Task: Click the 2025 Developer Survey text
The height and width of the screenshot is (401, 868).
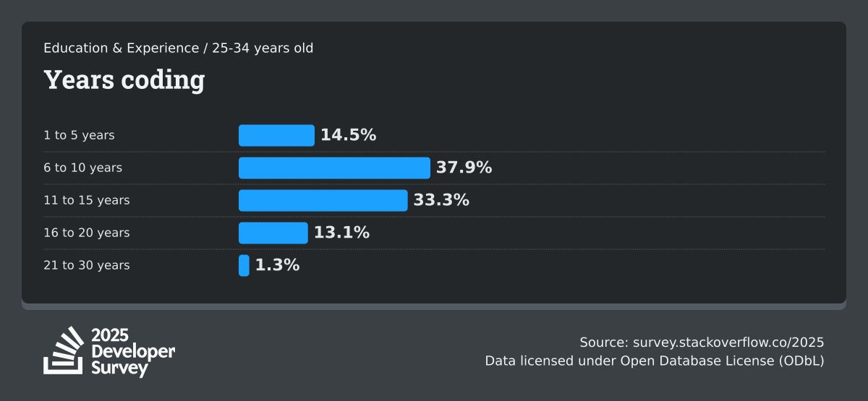Action: (x=133, y=352)
